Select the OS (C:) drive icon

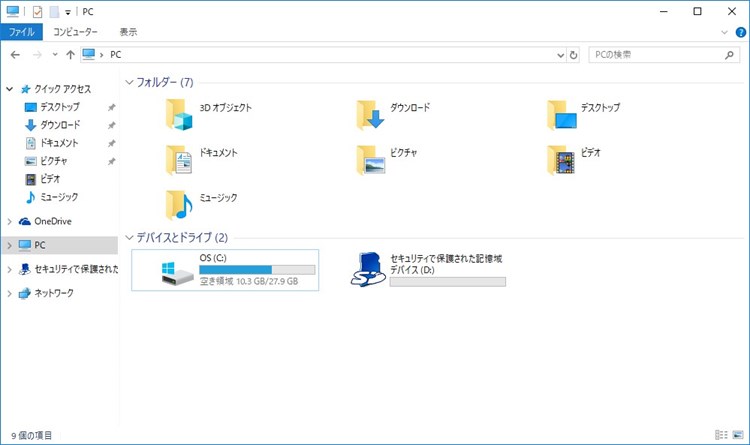pyautogui.click(x=177, y=274)
